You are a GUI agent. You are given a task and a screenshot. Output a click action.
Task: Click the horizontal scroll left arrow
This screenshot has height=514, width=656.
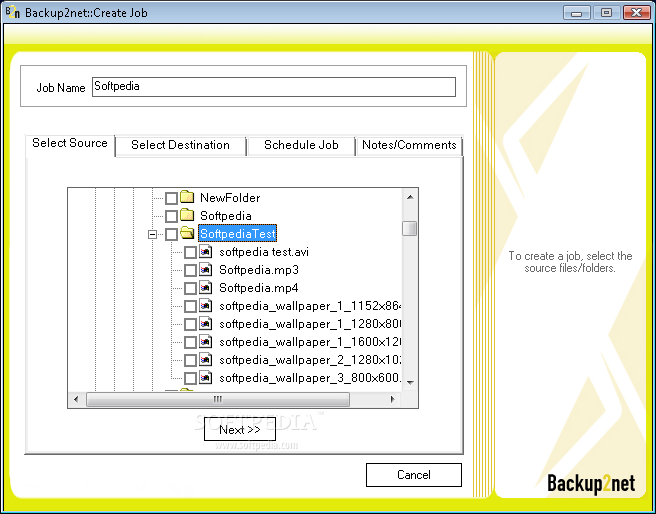coord(76,399)
